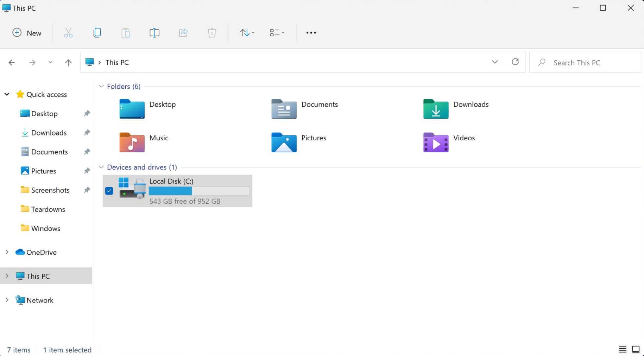Open the address bar history dropdown
Image resolution: width=644 pixels, height=356 pixels.
click(x=495, y=62)
